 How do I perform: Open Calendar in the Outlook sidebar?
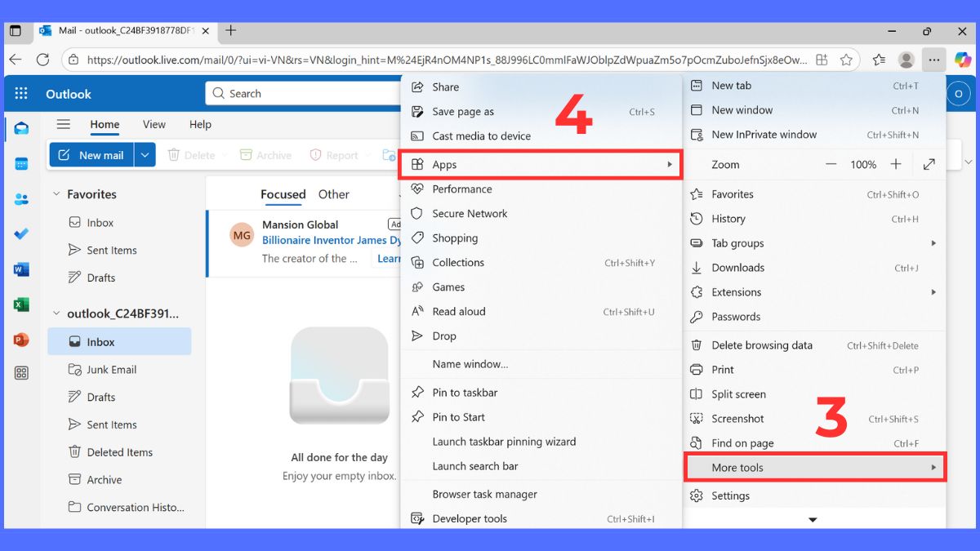coord(21,164)
